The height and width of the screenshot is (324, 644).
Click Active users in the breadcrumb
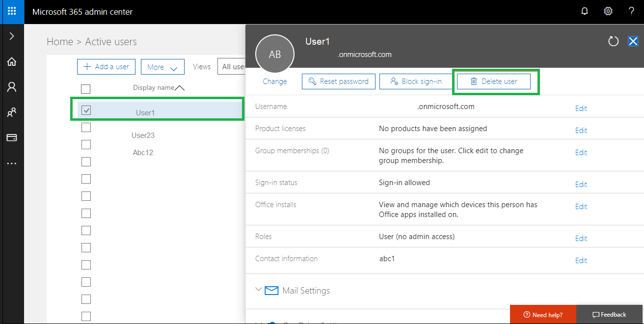pyautogui.click(x=111, y=42)
